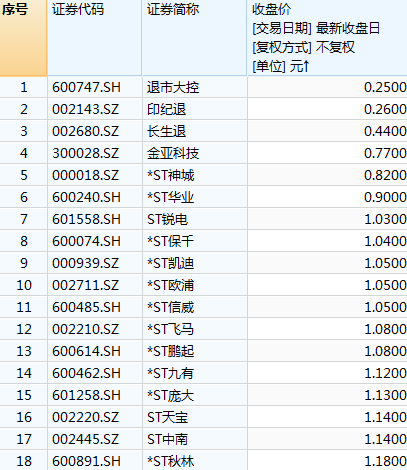The height and width of the screenshot is (470, 407).
Task: Select stock name *ST九有
Action: click(170, 373)
